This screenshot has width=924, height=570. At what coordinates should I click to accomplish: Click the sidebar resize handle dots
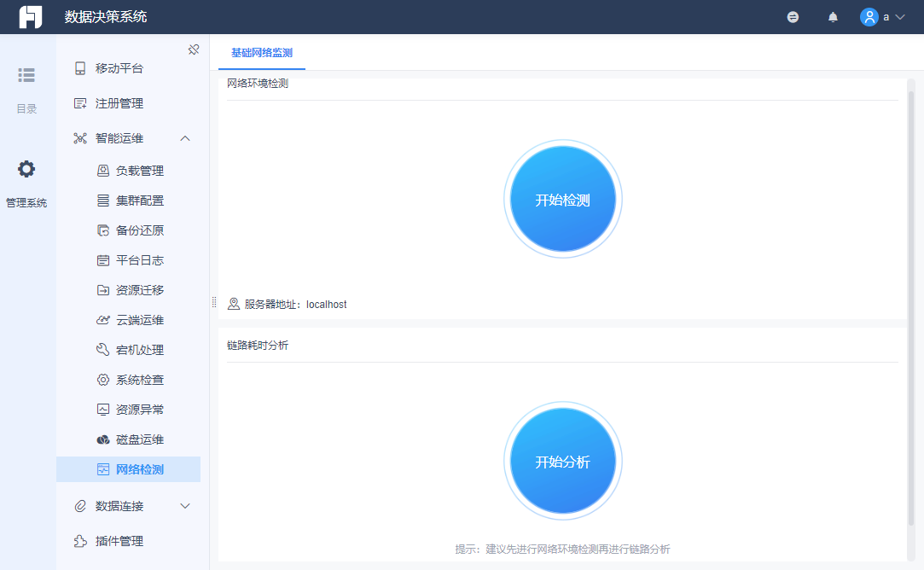pos(214,302)
